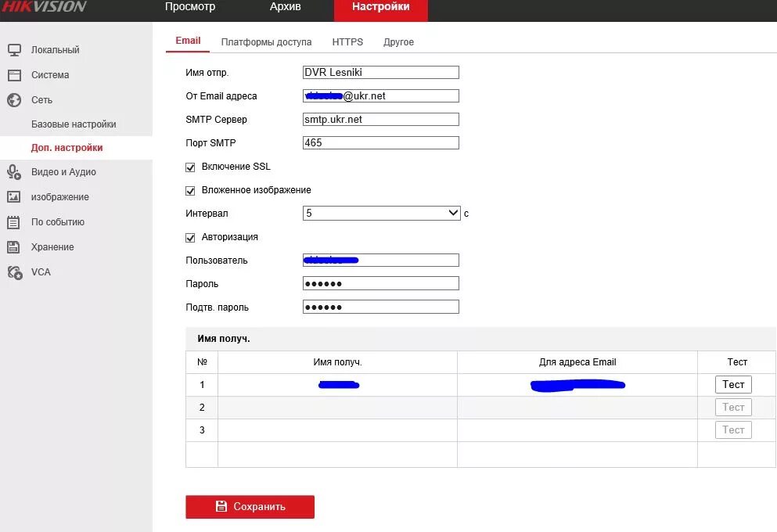The width and height of the screenshot is (777, 532).
Task: Select VCA in the sidebar
Action: [41, 272]
